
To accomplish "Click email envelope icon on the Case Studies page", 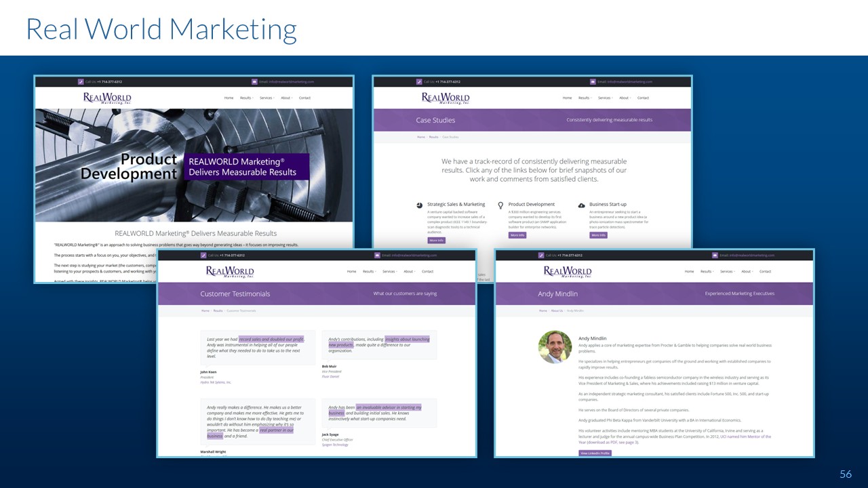I will pyautogui.click(x=593, y=82).
